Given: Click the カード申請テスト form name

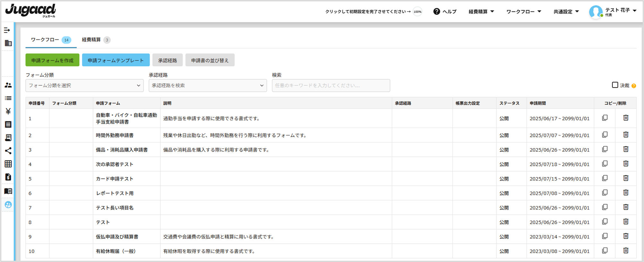Looking at the screenshot, I should 114,179.
